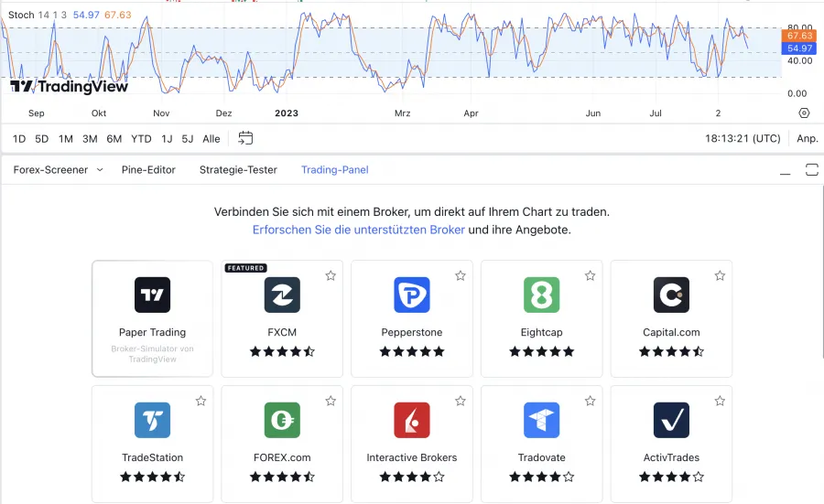
Task: Maximize the bottom trading panel
Action: tap(811, 170)
